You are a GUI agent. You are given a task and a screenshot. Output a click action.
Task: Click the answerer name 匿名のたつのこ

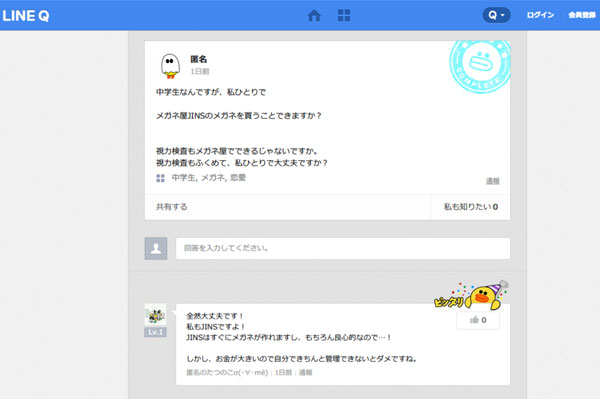[x=227, y=373]
